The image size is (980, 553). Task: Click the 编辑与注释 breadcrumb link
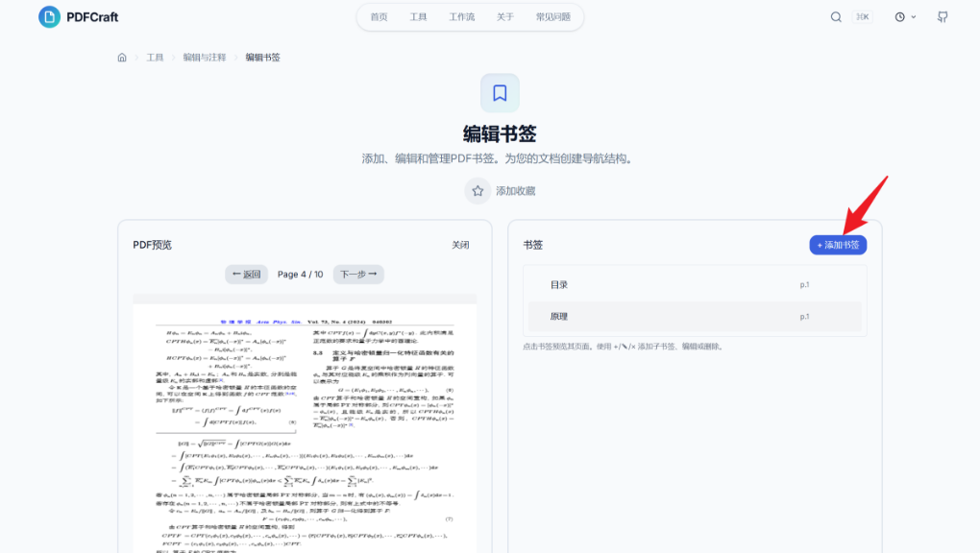(205, 58)
